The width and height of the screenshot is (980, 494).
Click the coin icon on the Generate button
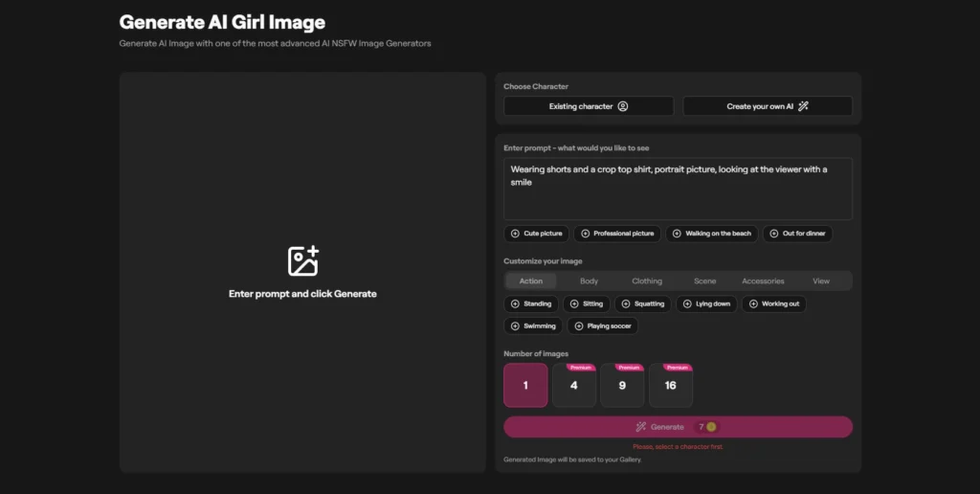[x=711, y=427]
